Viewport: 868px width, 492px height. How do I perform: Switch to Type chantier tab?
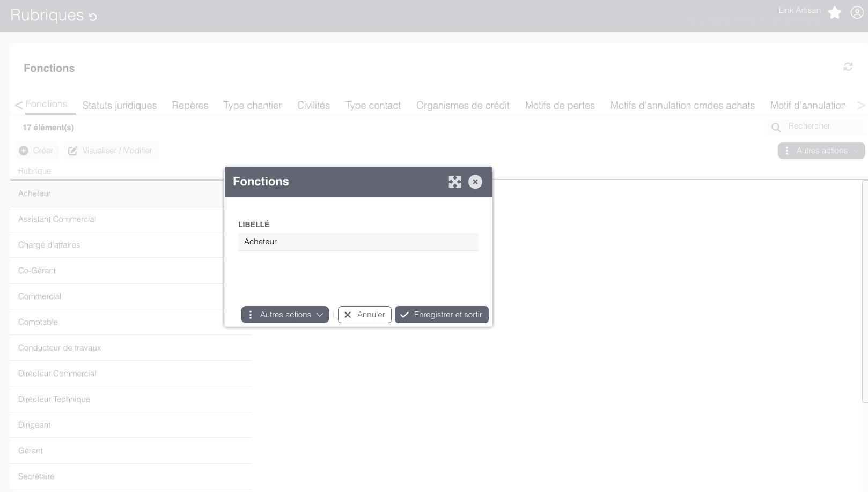point(253,106)
